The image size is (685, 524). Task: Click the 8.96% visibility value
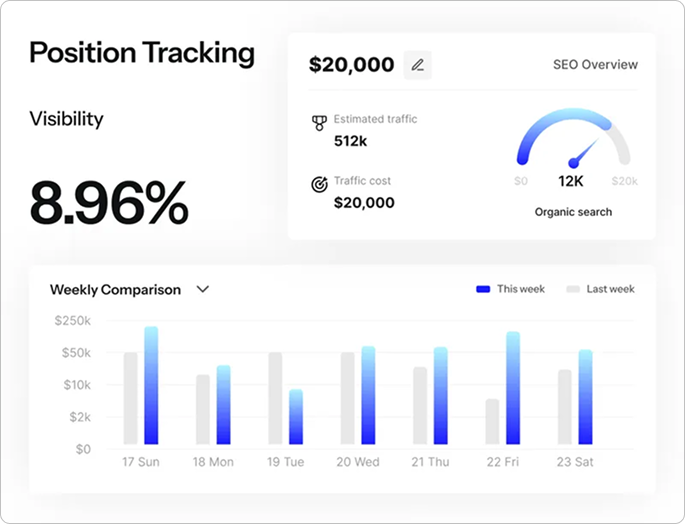[x=109, y=202]
